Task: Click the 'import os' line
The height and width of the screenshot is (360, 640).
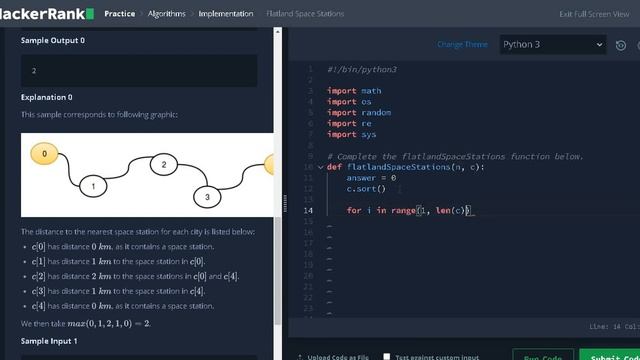Action: 349,102
